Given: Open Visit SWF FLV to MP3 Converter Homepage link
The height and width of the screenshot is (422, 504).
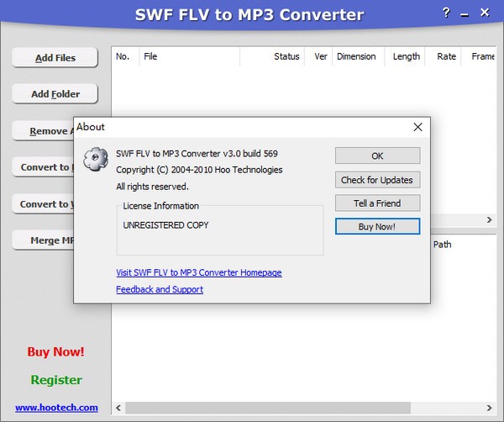Looking at the screenshot, I should click(x=198, y=272).
